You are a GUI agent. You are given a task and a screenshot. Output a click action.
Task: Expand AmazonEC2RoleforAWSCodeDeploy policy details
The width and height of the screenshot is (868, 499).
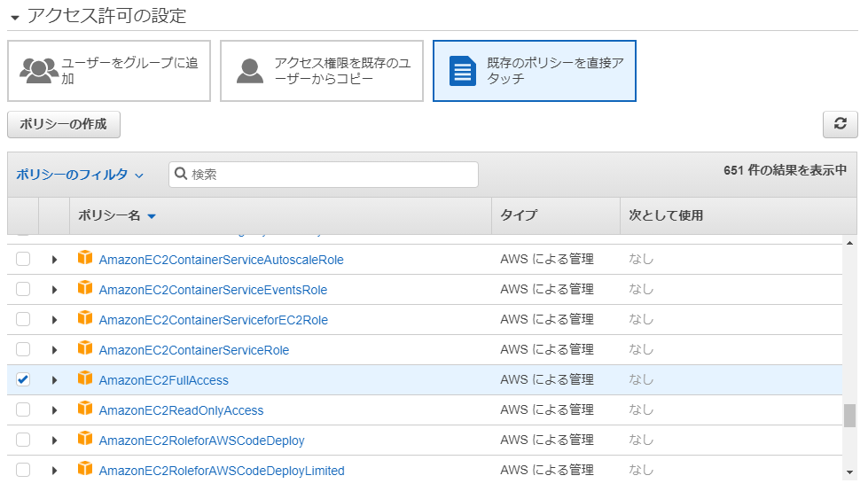(x=54, y=441)
